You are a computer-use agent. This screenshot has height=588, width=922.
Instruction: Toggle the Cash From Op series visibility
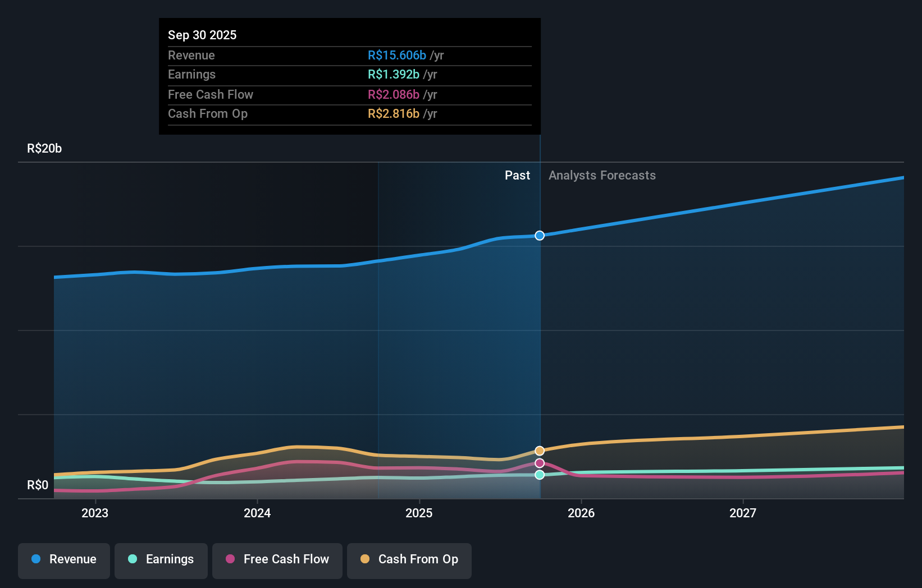pos(409,559)
